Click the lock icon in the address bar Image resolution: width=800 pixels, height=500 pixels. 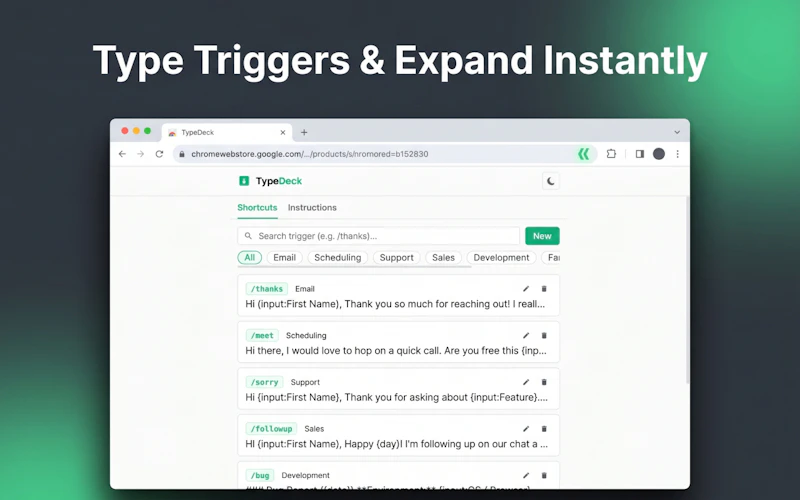(182, 154)
